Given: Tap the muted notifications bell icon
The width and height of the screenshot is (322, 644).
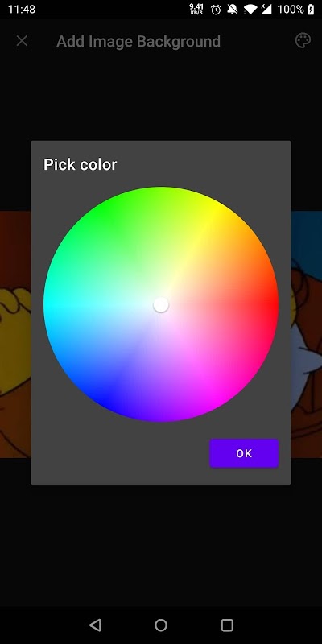Looking at the screenshot, I should click(x=233, y=10).
